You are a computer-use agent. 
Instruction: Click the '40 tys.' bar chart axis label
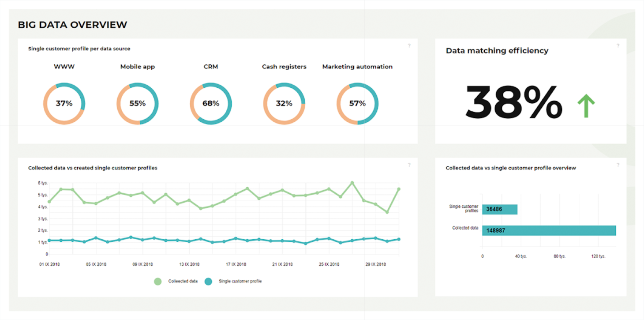(521, 256)
